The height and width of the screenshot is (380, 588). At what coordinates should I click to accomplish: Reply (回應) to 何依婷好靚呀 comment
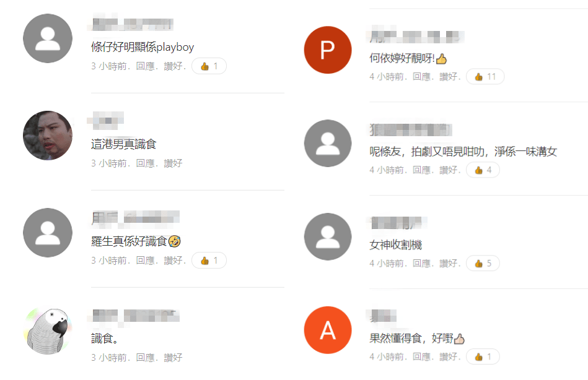point(421,77)
